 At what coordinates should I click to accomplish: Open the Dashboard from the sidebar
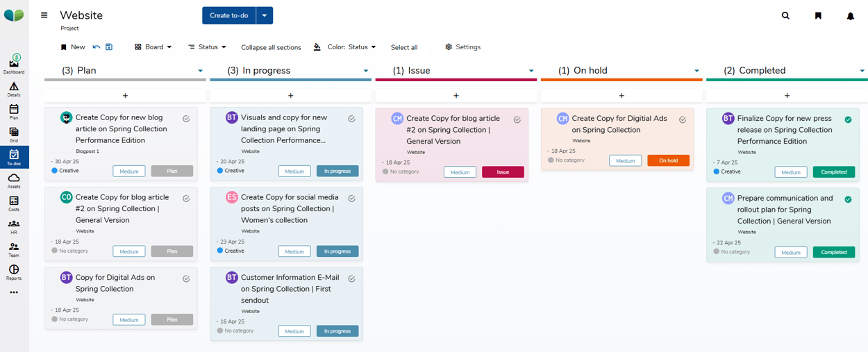(x=14, y=65)
